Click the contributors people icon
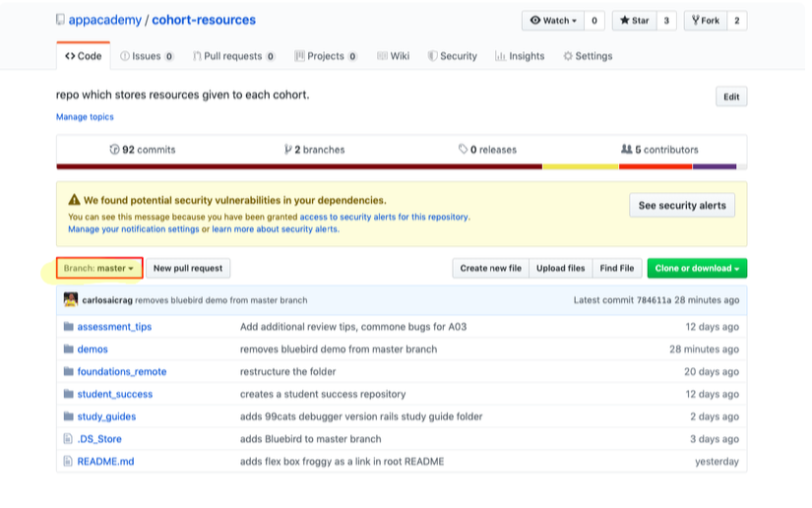Viewport: 812px width, 508px height. [627, 149]
